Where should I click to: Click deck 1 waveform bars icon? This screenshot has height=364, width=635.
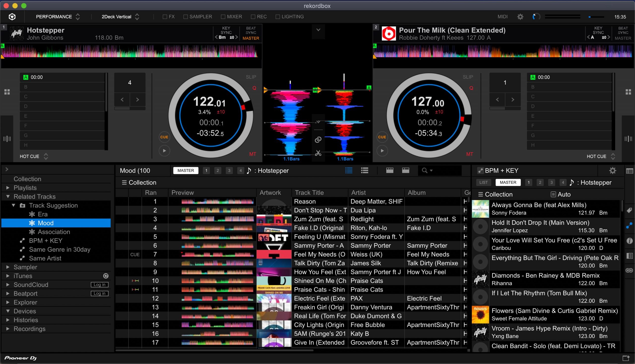point(7,139)
